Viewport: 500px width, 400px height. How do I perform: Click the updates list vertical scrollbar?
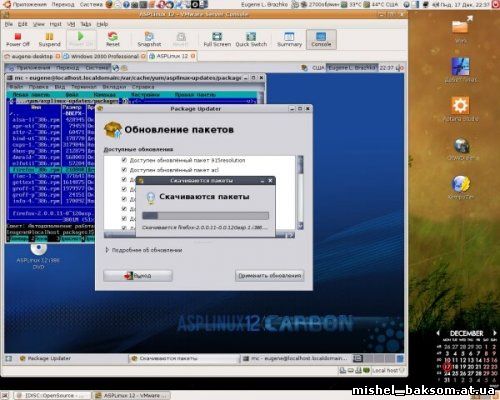tap(300, 192)
